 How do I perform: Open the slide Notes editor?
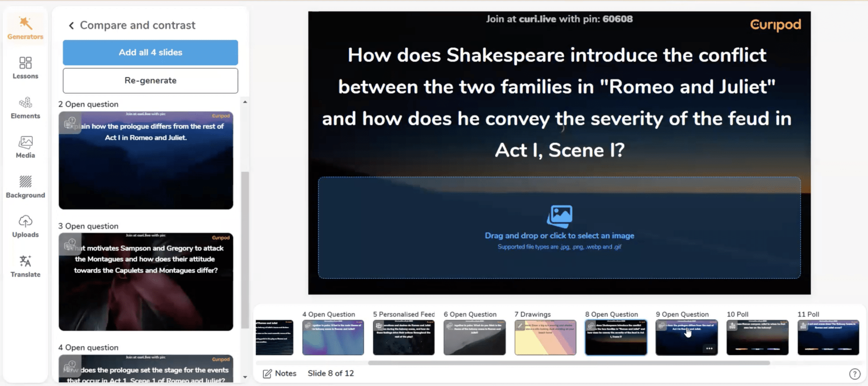click(279, 373)
